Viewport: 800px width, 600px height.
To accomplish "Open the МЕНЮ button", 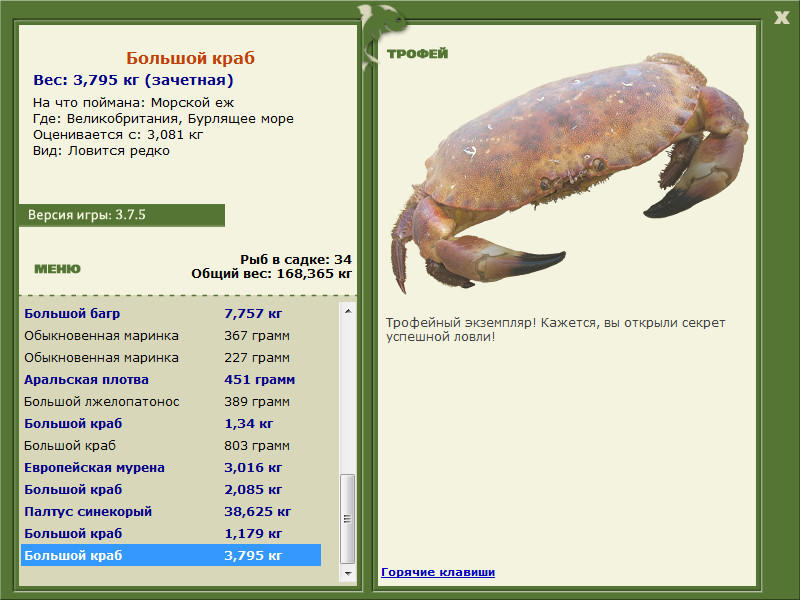I will click(57, 269).
